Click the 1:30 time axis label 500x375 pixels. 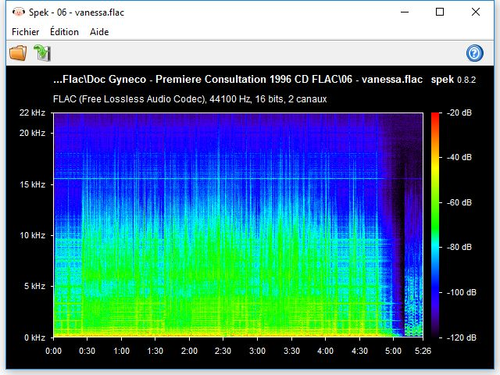click(155, 351)
